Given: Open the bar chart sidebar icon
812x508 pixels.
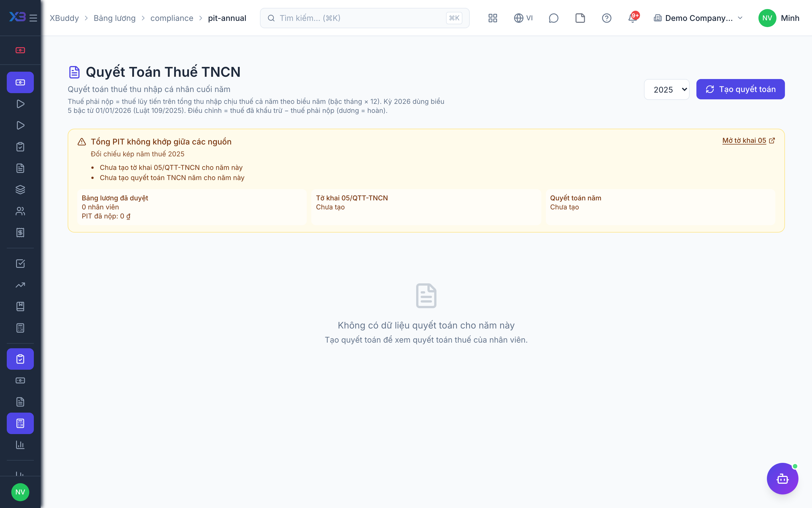Looking at the screenshot, I should click(20, 445).
